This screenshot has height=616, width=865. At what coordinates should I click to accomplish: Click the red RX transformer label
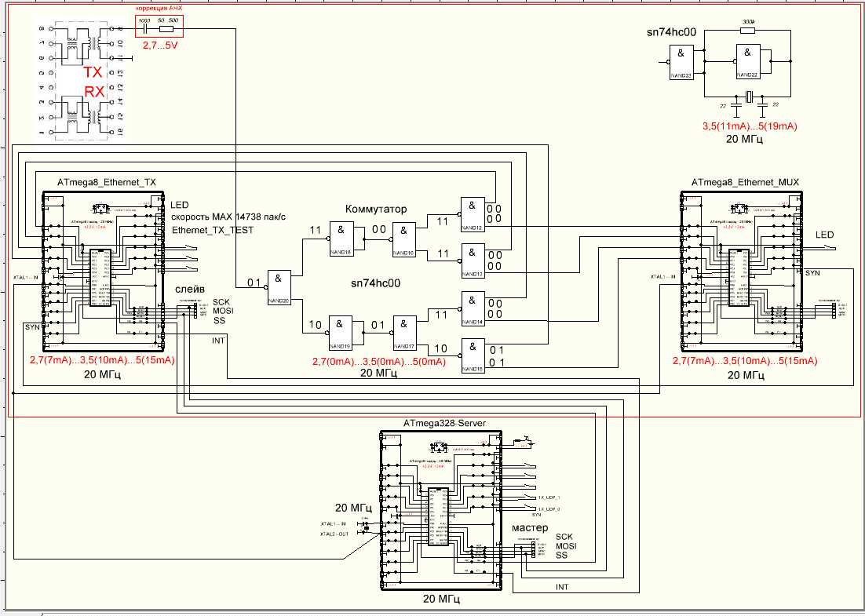coord(94,91)
